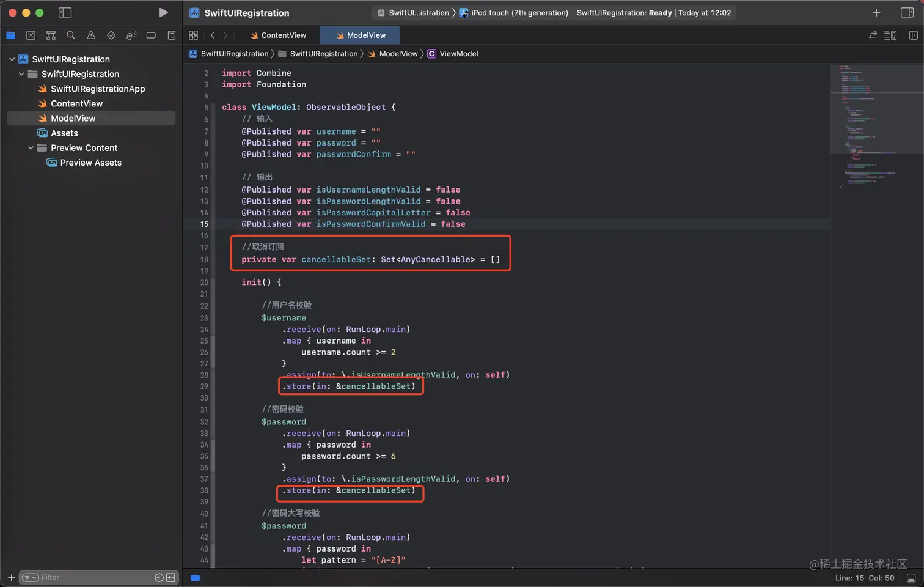Open the editor options lines menu

tap(890, 35)
